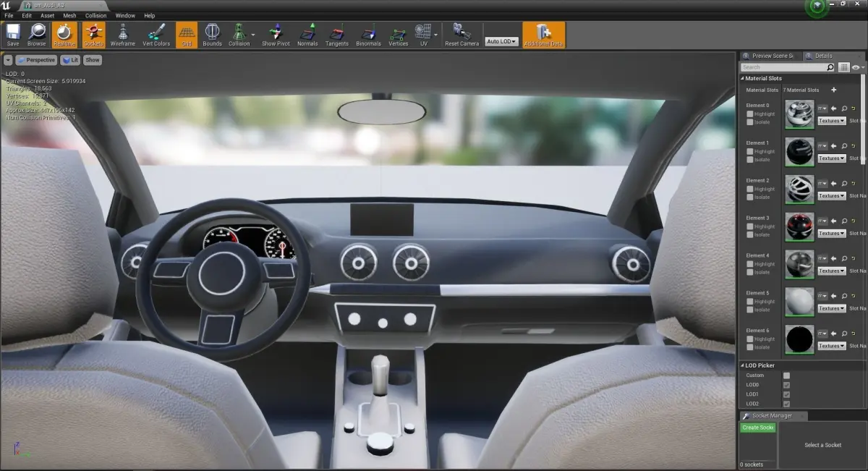This screenshot has height=471, width=868.
Task: Open Textures dropdown for Element 0
Action: pyautogui.click(x=832, y=121)
